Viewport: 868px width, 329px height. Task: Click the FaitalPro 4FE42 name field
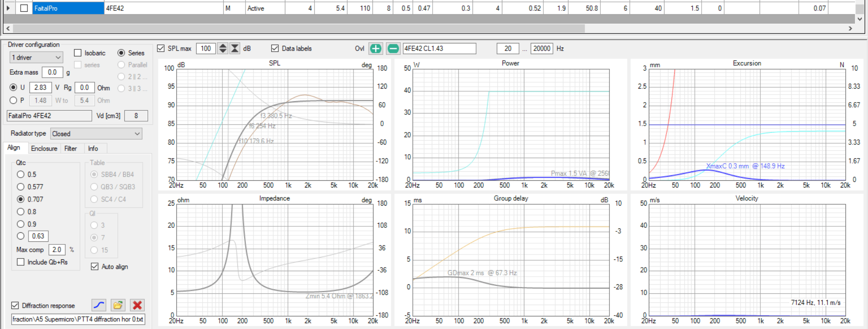coord(49,116)
